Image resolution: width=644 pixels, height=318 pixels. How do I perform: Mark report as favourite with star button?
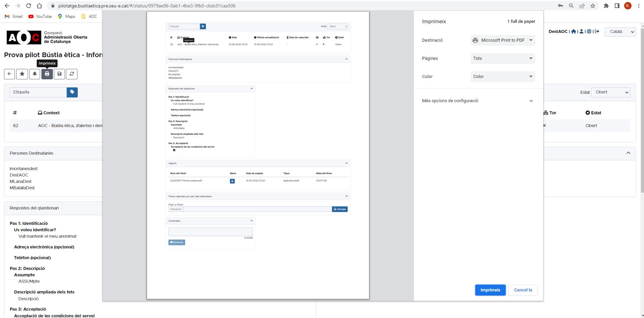coord(22,74)
